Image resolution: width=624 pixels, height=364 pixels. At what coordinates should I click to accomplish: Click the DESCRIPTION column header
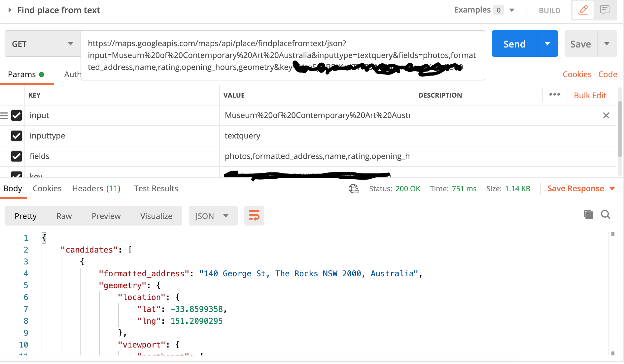[x=440, y=95]
